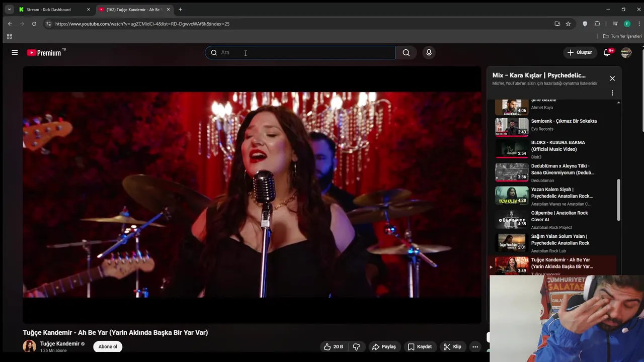Click the Oluştur create button

pyautogui.click(x=580, y=52)
